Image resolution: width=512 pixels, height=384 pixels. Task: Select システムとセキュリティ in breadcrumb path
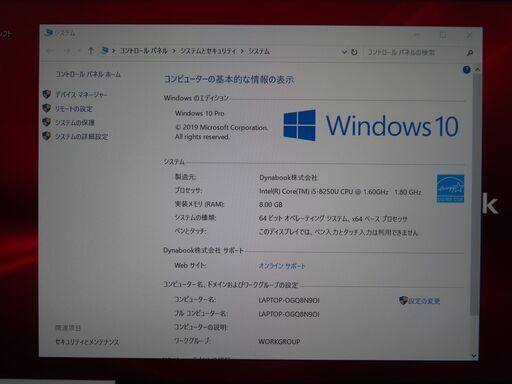tap(208, 51)
